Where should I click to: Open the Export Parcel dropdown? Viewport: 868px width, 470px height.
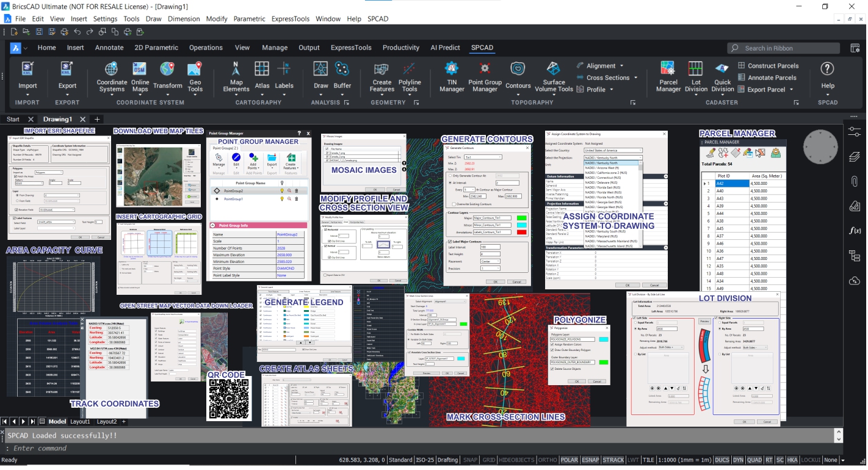[770, 90]
